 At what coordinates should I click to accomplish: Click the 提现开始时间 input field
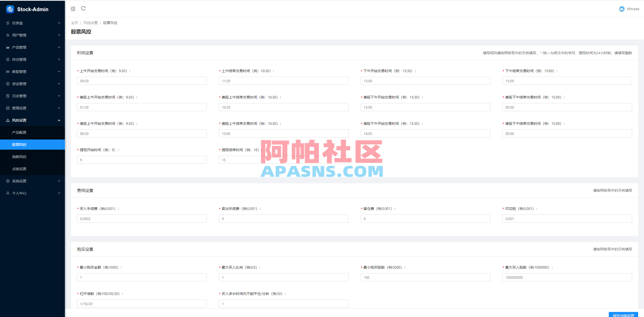pos(142,160)
